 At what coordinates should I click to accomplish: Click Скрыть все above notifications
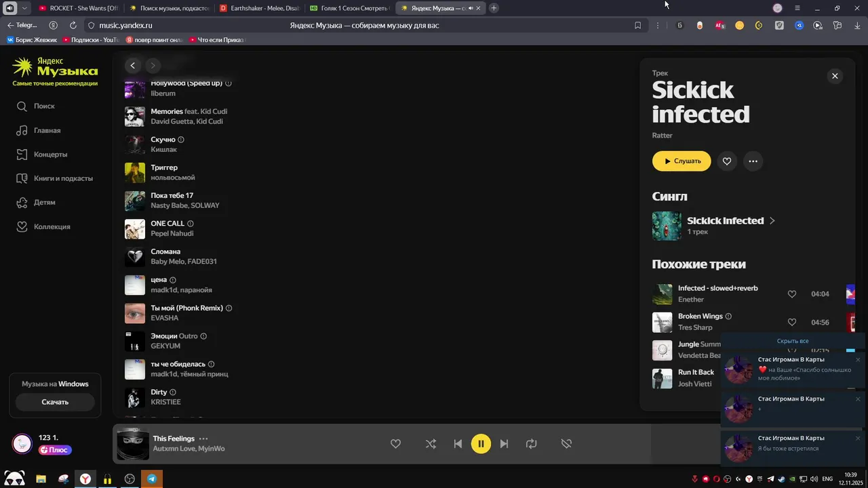[x=793, y=341]
